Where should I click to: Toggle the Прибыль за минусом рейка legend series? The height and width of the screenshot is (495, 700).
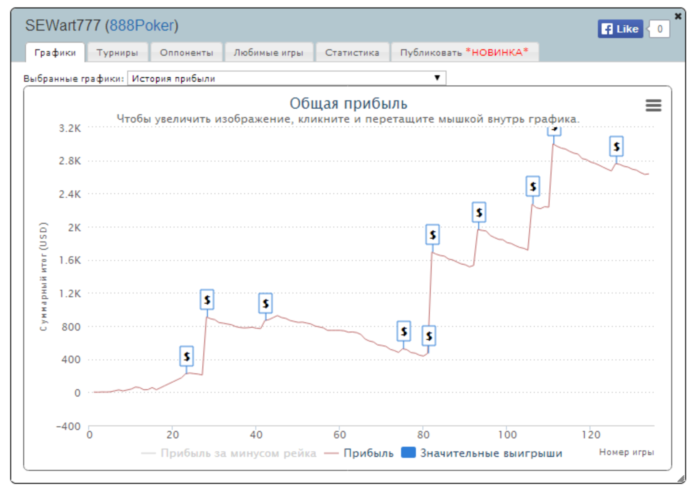229,453
